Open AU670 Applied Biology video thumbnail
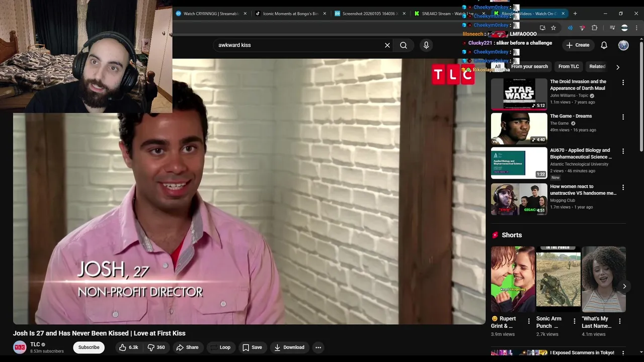This screenshot has height=362, width=644. pos(519,163)
